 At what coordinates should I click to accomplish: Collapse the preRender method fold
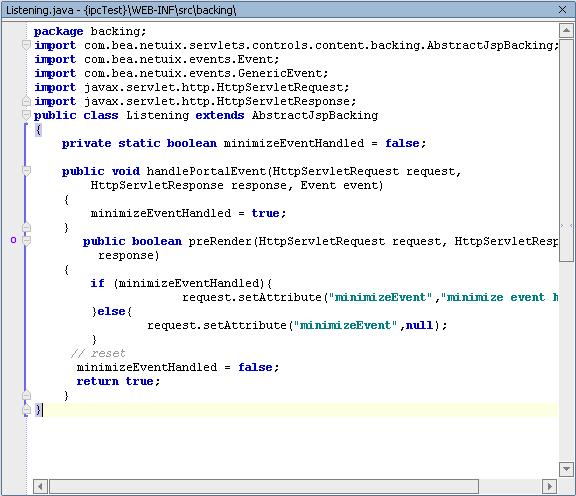(x=26, y=241)
